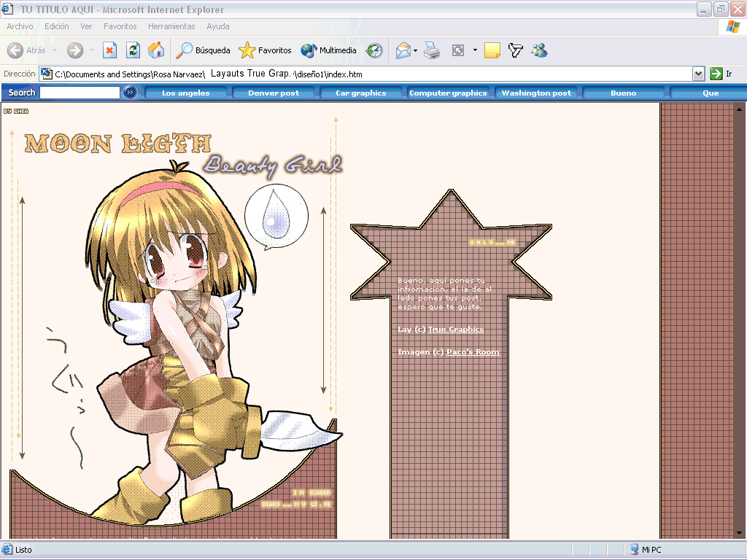Click the Dirección address bar field
The width and height of the screenshot is (747, 560).
(x=371, y=74)
